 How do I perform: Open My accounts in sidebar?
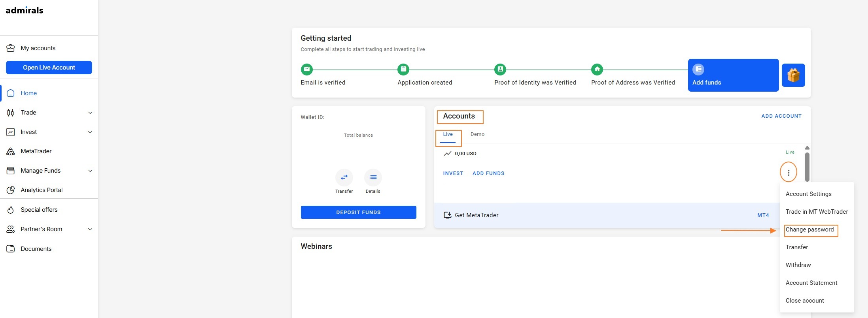coord(38,48)
